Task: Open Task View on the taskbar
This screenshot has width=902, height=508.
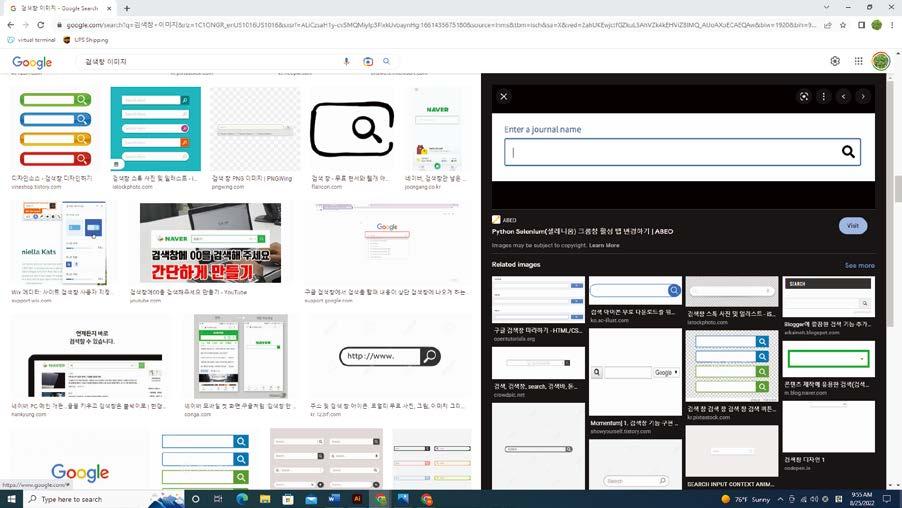Action: (218, 499)
